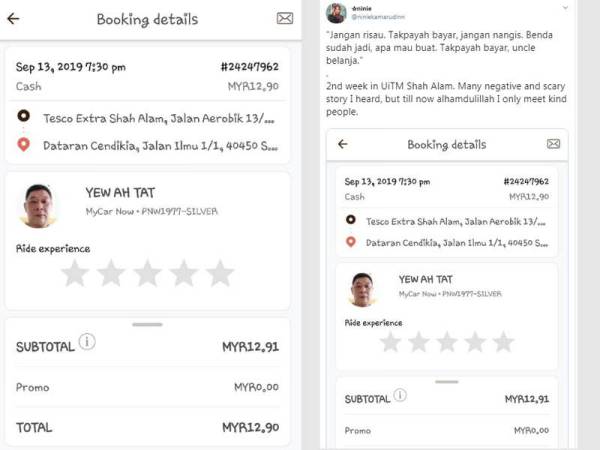Select the Tesco Extra Shah Alam pickup address
Screen dimensions: 600x450
[x=160, y=117]
